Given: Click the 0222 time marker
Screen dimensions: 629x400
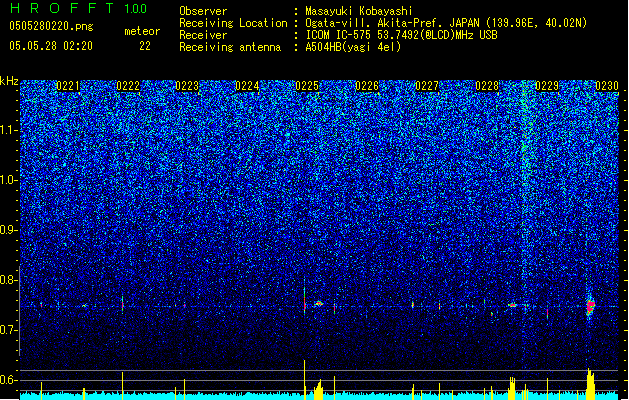Looking at the screenshot, I should pos(128,86).
